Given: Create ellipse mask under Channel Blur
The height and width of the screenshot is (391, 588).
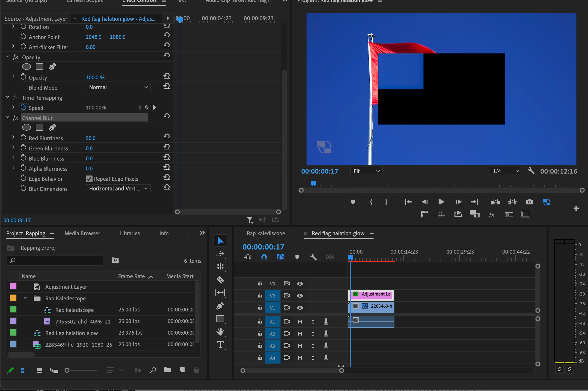Looking at the screenshot, I should pos(27,128).
